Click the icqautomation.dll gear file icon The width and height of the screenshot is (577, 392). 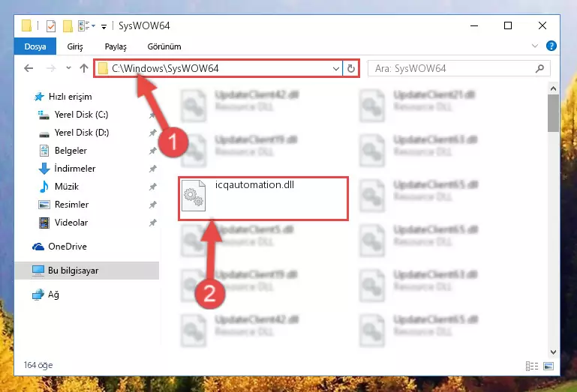click(x=194, y=196)
